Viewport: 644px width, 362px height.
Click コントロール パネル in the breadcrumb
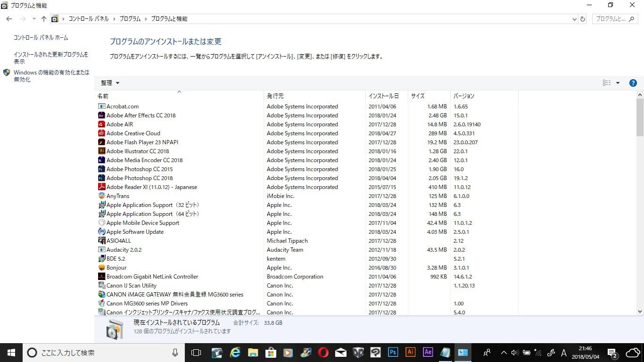[89, 19]
